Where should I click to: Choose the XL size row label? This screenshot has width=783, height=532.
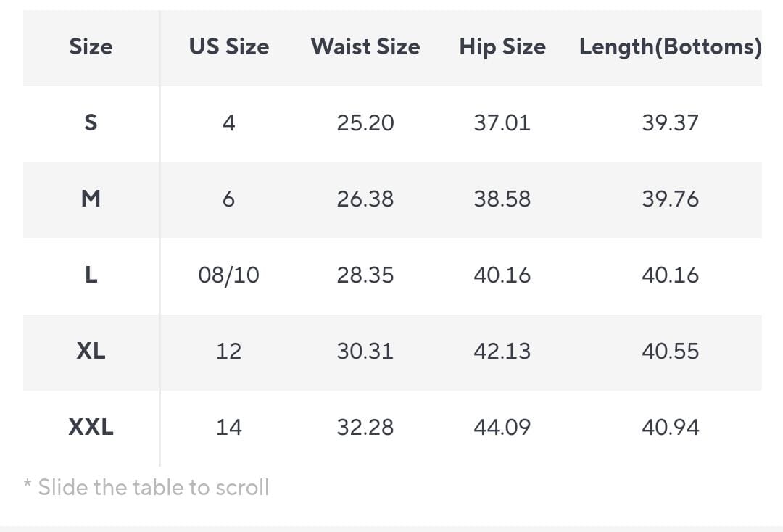pyautogui.click(x=91, y=352)
